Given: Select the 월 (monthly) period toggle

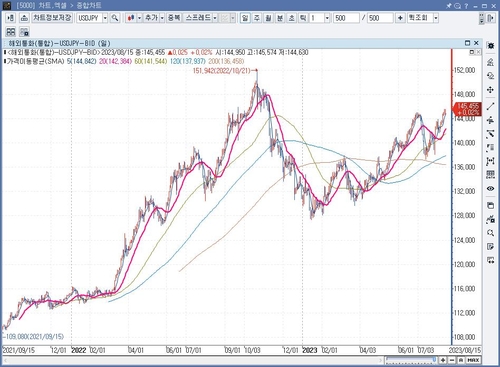Looking at the screenshot, I should pyautogui.click(x=268, y=18).
